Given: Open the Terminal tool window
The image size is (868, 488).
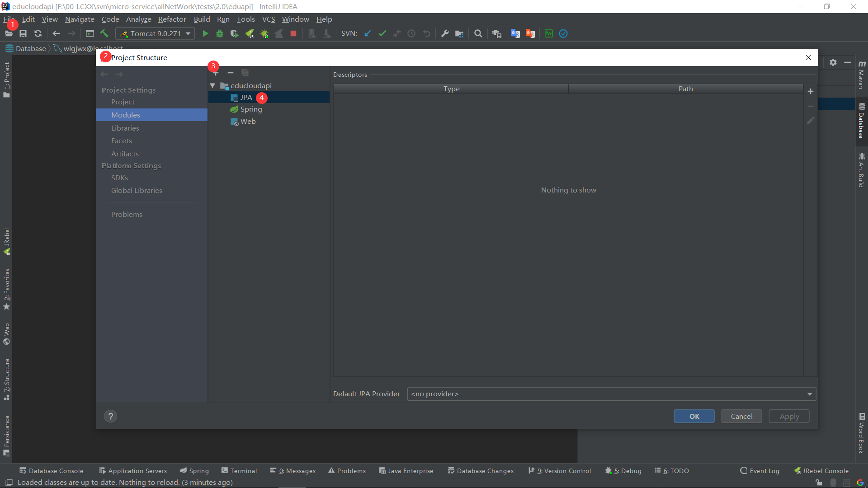Looking at the screenshot, I should pyautogui.click(x=239, y=471).
